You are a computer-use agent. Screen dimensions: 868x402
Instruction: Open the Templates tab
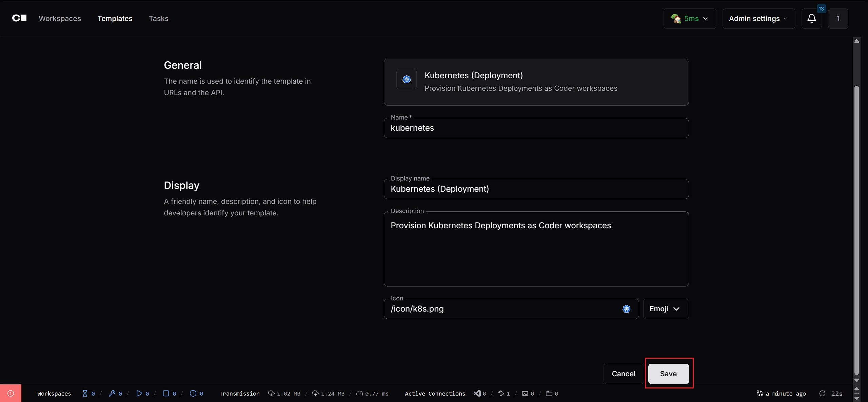[115, 19]
